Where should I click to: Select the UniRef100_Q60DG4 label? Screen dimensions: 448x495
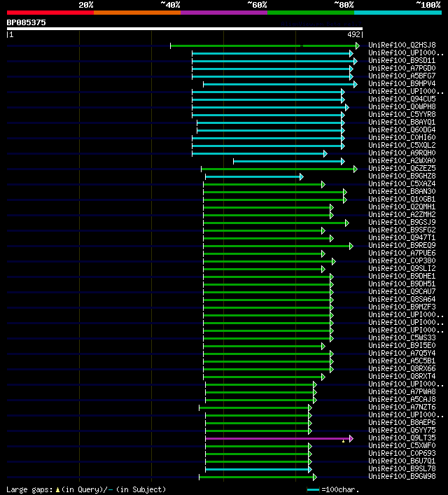(x=402, y=130)
